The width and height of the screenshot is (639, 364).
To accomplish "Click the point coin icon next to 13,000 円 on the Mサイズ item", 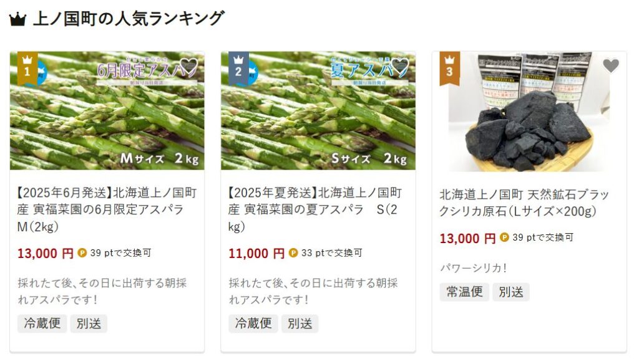I will coord(82,253).
